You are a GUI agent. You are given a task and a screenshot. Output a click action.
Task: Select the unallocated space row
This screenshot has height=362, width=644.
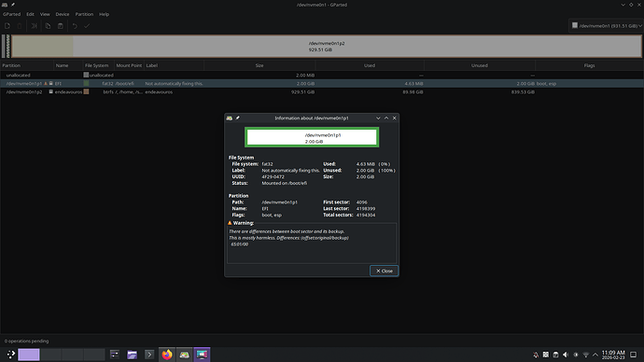322,76
